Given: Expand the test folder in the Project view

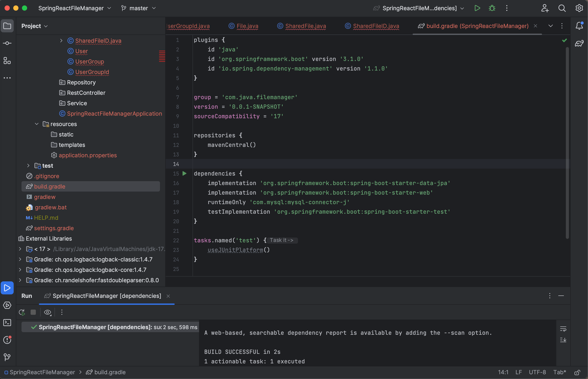Looking at the screenshot, I should point(28,166).
